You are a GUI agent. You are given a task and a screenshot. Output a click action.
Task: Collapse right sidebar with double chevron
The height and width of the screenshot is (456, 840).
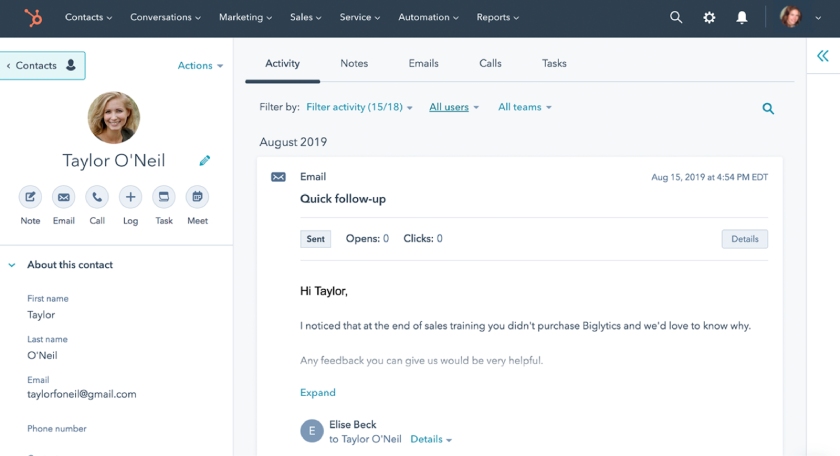822,56
